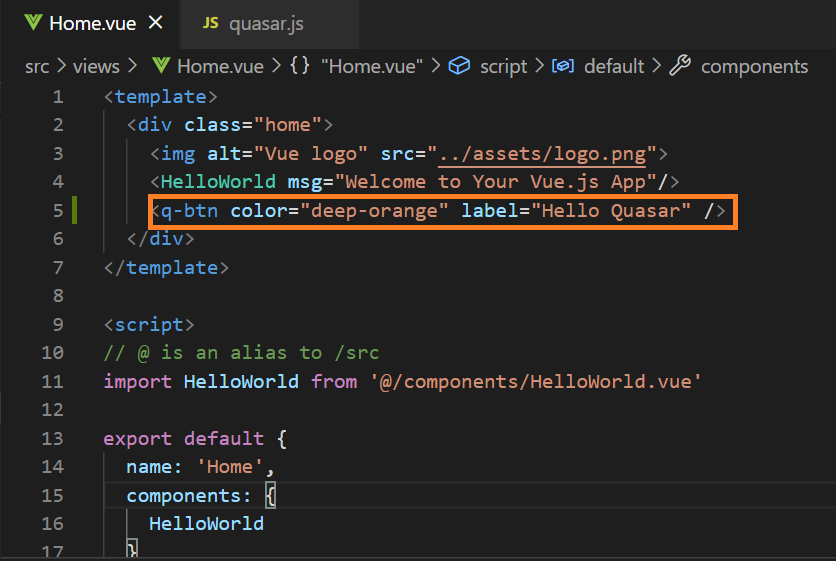836x561 pixels.
Task: Click line number 15 in gutter
Action: [53, 495]
